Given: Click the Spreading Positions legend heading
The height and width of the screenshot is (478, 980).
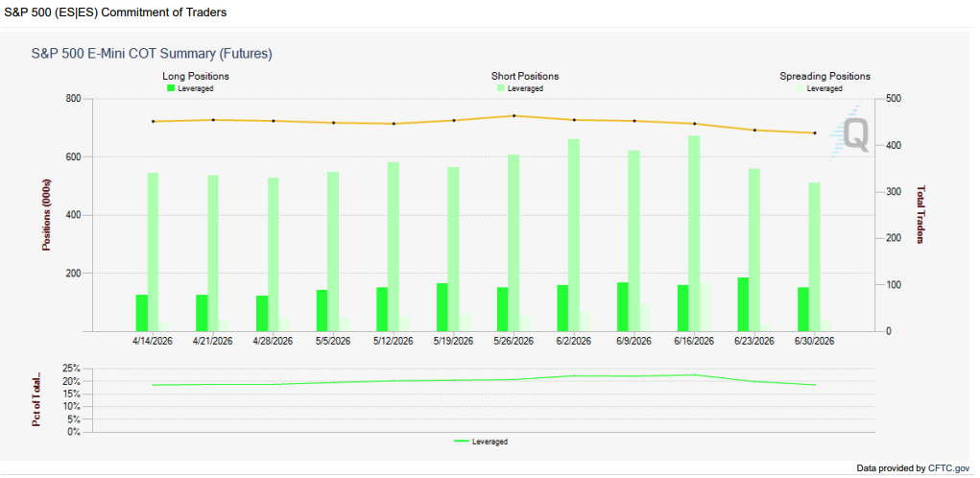Looking at the screenshot, I should click(x=825, y=76).
